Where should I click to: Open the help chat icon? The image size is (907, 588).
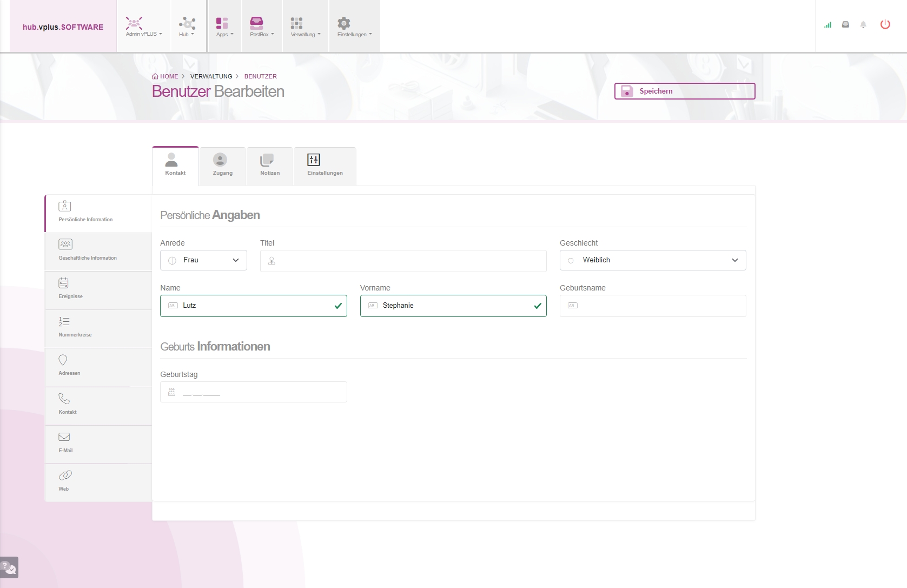9,567
